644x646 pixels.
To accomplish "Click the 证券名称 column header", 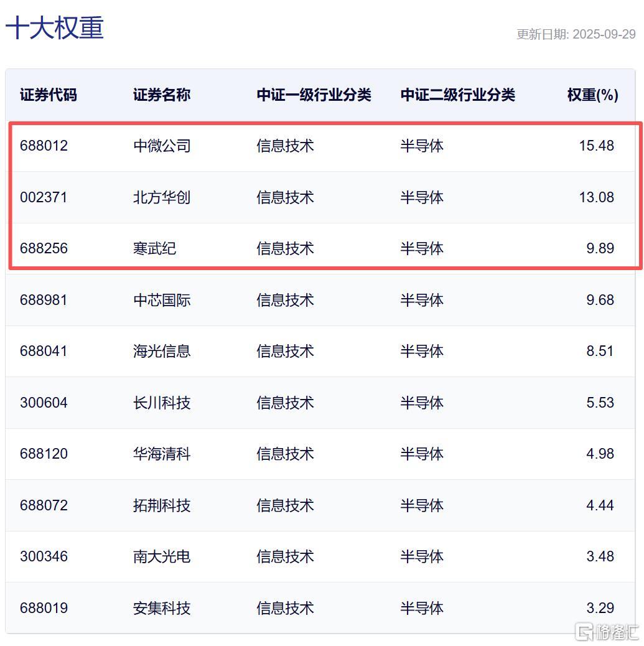I will (x=162, y=95).
